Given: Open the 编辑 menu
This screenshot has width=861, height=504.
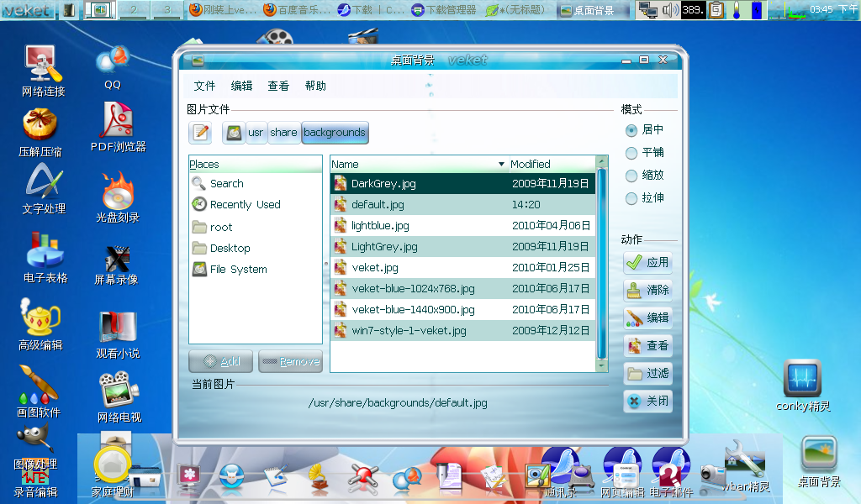Looking at the screenshot, I should (241, 87).
